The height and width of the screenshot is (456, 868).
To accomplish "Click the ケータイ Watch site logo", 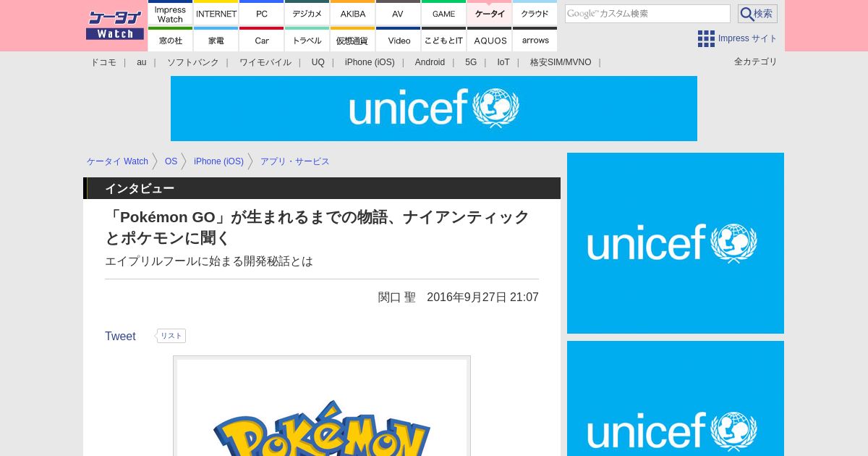I will [115, 25].
